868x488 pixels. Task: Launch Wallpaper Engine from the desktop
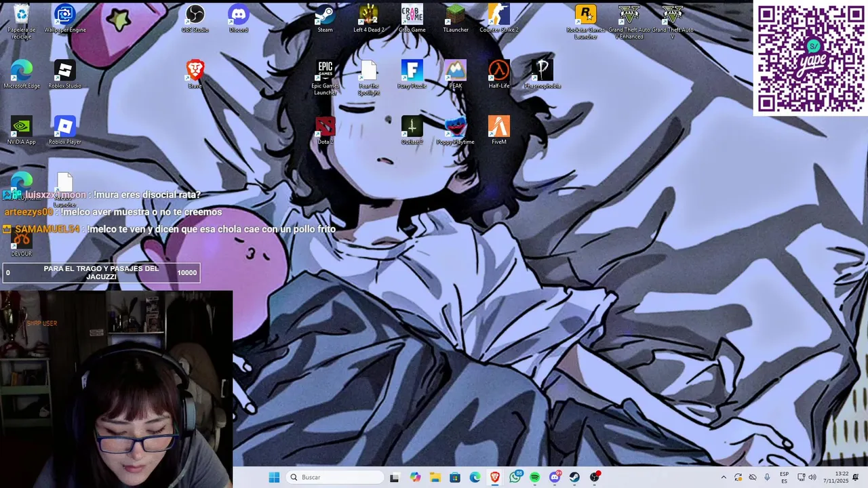[65, 18]
